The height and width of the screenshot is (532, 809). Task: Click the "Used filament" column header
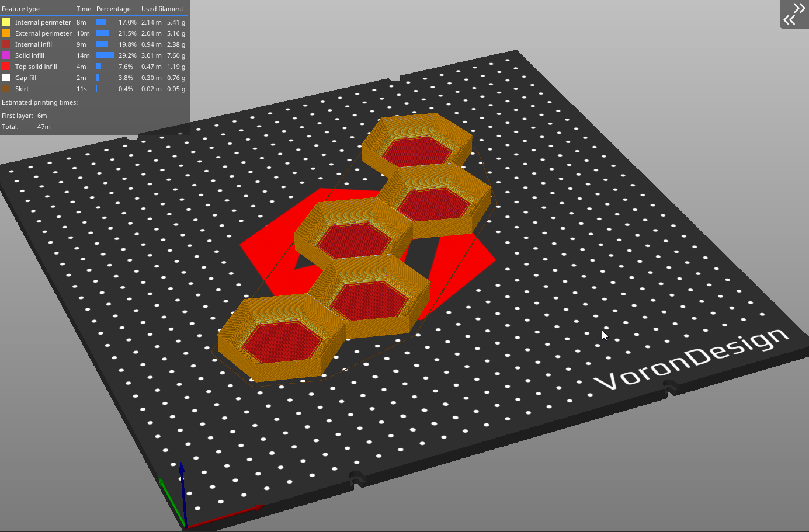click(x=162, y=9)
